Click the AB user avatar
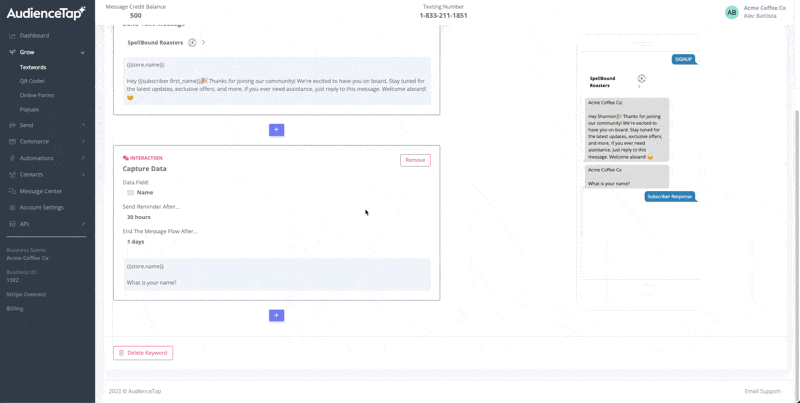The height and width of the screenshot is (403, 800). (731, 12)
